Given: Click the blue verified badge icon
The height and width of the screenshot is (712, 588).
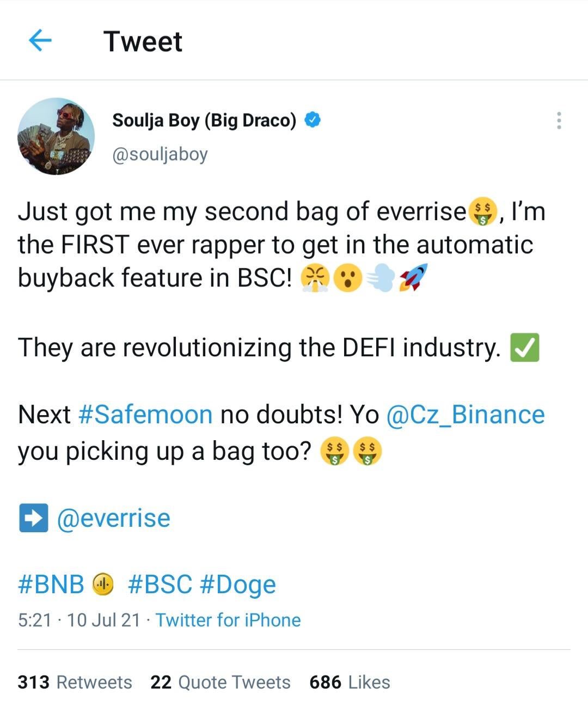Looking at the screenshot, I should (312, 120).
